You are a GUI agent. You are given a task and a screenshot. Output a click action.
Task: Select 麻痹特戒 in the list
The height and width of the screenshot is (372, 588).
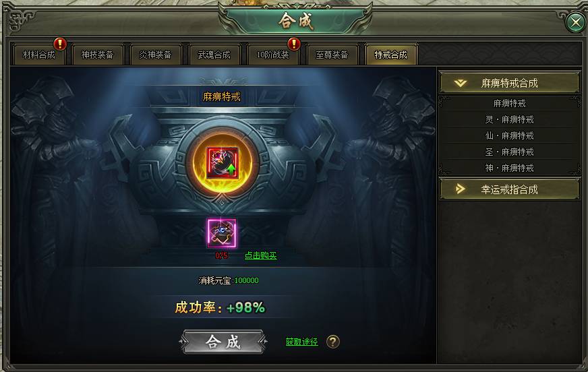[509, 103]
